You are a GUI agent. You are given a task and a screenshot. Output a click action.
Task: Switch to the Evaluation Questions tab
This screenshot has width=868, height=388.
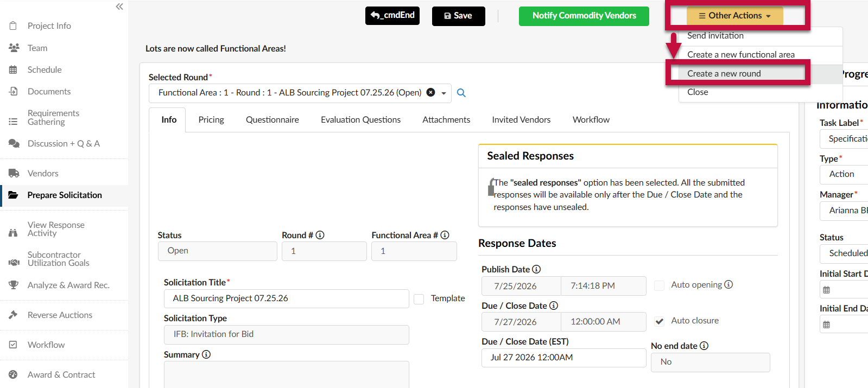point(360,119)
